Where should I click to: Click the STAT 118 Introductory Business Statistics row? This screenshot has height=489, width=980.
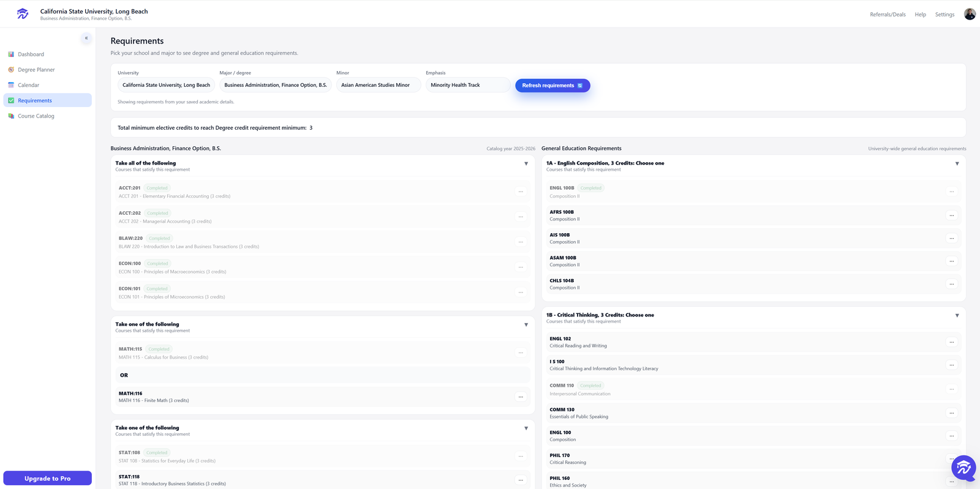pyautogui.click(x=323, y=480)
